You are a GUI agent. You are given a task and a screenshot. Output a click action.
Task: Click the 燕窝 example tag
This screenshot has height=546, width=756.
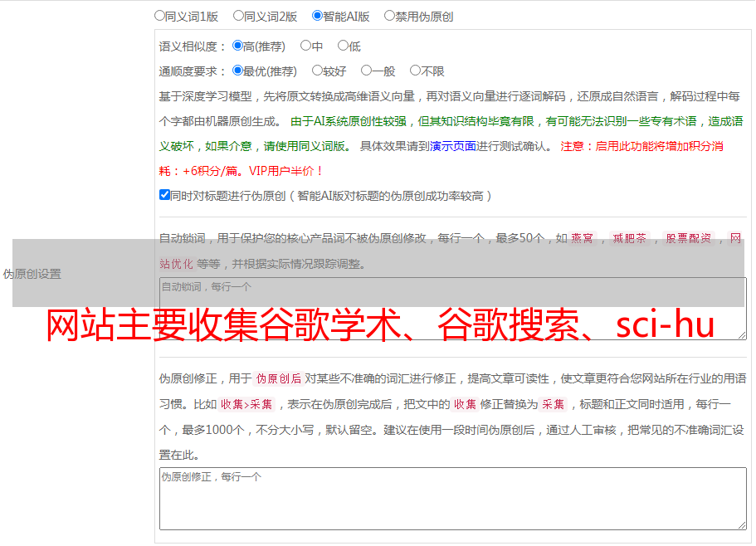coord(582,238)
